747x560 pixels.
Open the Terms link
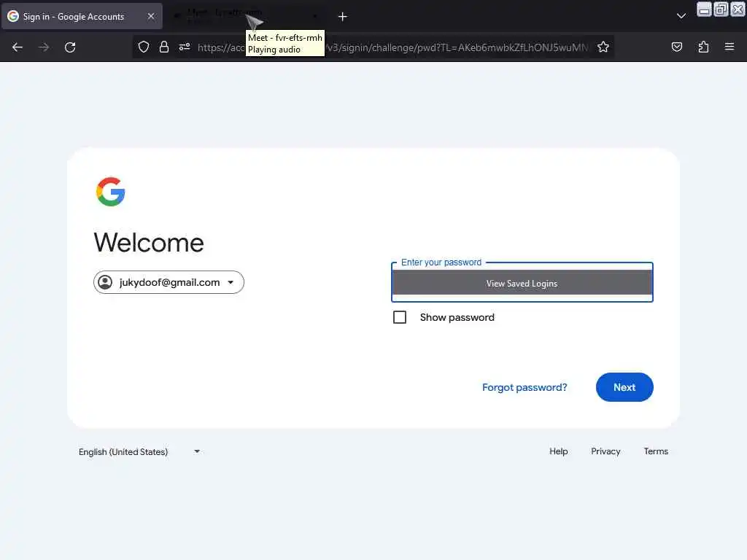(x=656, y=451)
